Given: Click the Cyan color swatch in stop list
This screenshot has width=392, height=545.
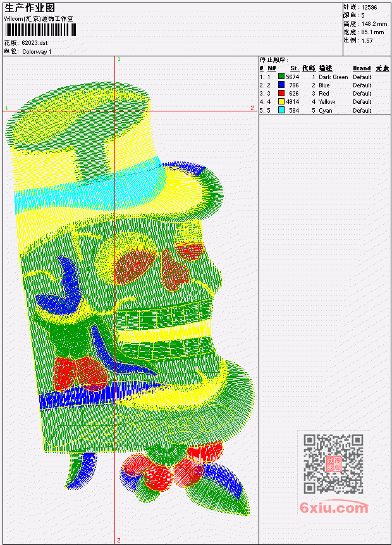Looking at the screenshot, I should 281,110.
